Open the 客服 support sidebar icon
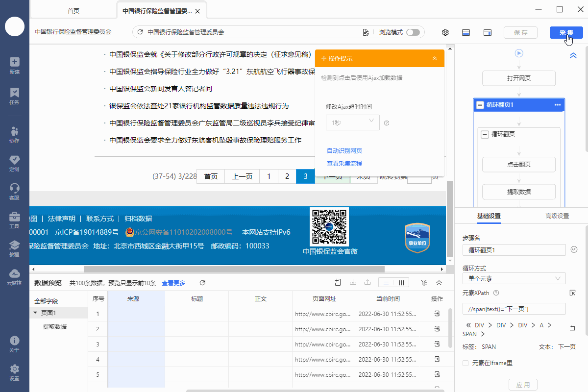 (14, 192)
